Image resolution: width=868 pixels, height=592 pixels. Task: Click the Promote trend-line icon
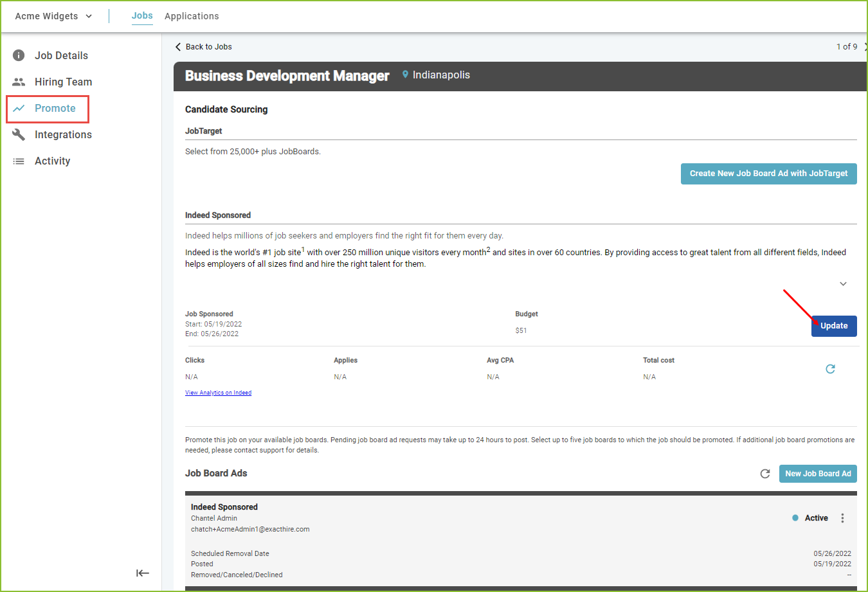[x=19, y=108]
